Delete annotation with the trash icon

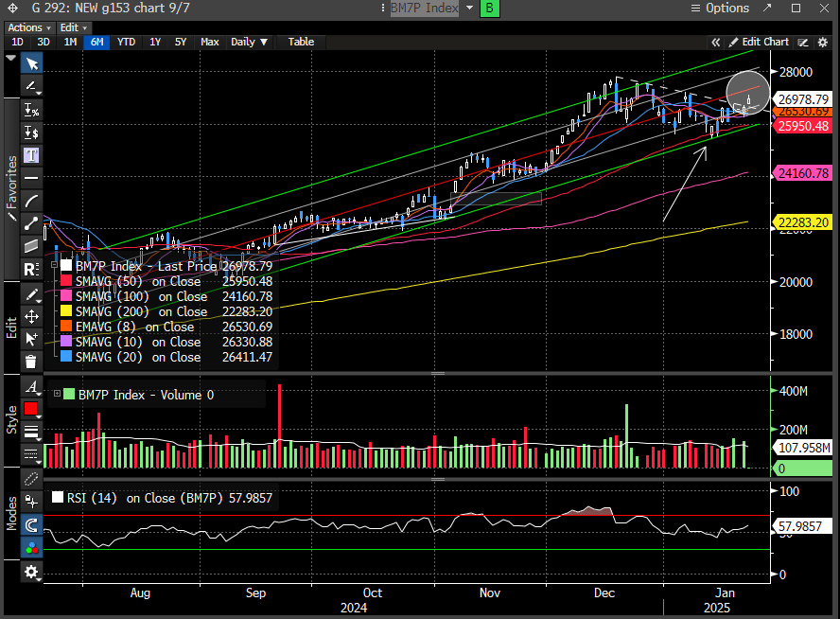(31, 362)
